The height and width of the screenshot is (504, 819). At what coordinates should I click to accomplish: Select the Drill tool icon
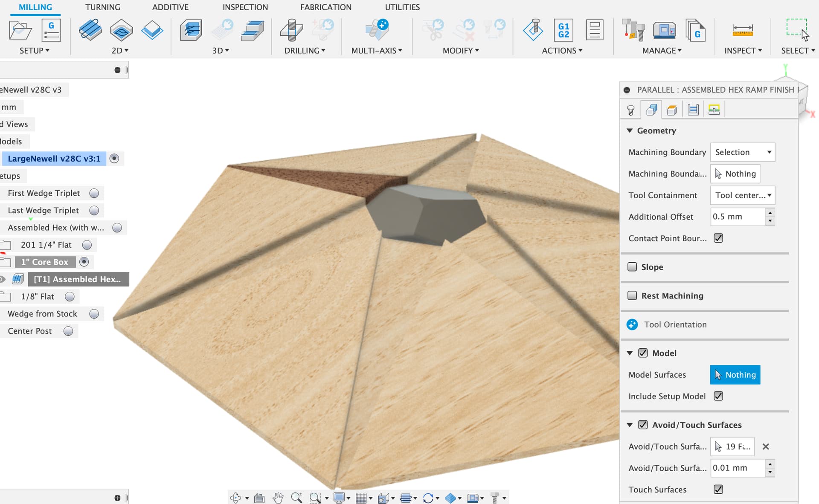coord(292,30)
